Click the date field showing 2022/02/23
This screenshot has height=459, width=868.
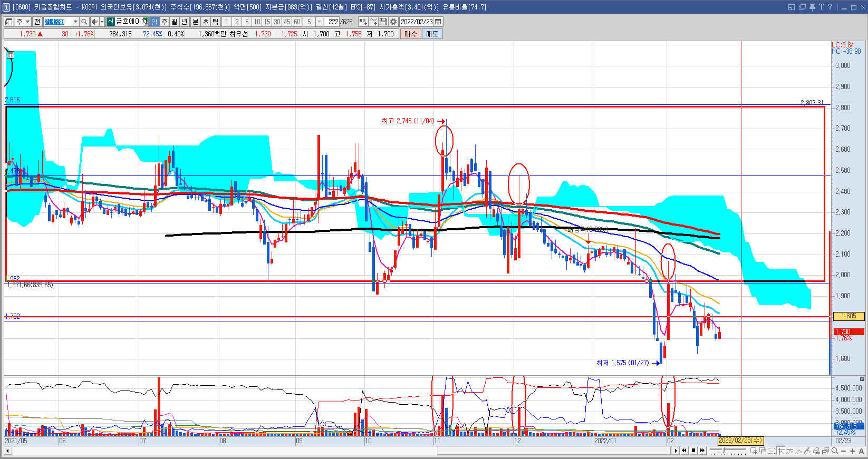(x=417, y=22)
